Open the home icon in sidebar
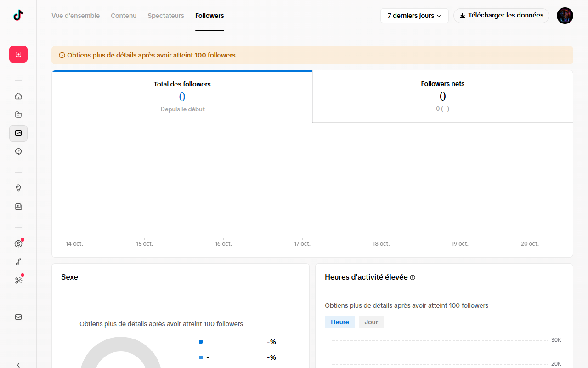Image resolution: width=588 pixels, height=368 pixels. pyautogui.click(x=18, y=96)
